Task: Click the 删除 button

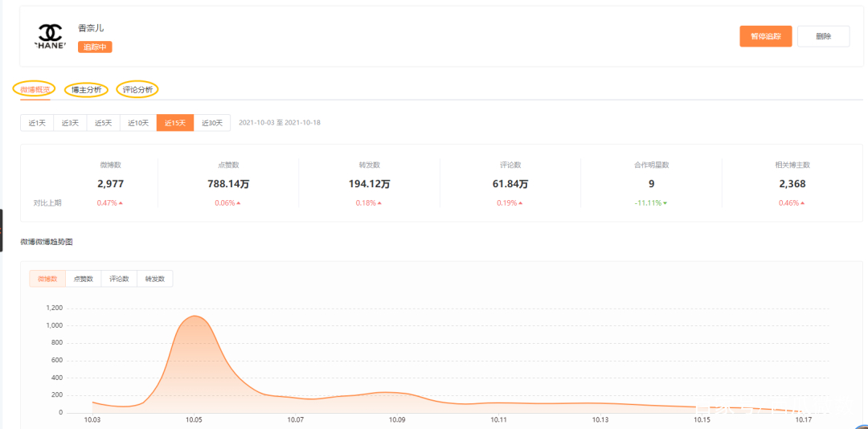Action: coord(823,36)
